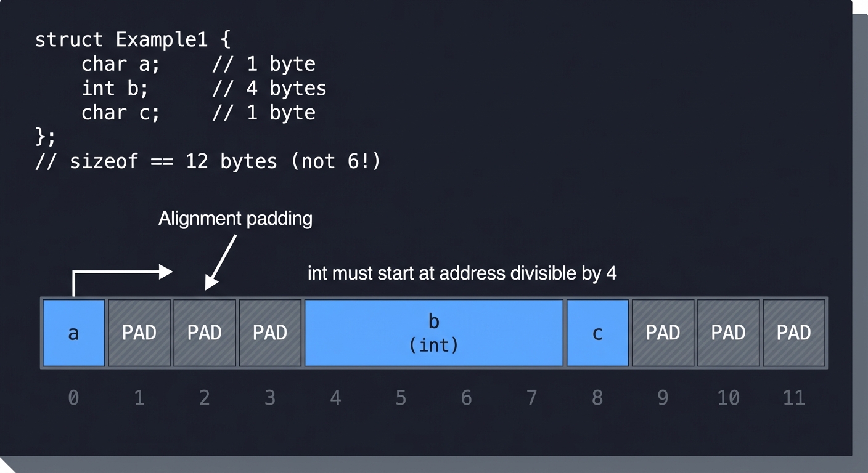Select the first PAD cell after 'a'
Screen dimensions: 868x473
139,333
